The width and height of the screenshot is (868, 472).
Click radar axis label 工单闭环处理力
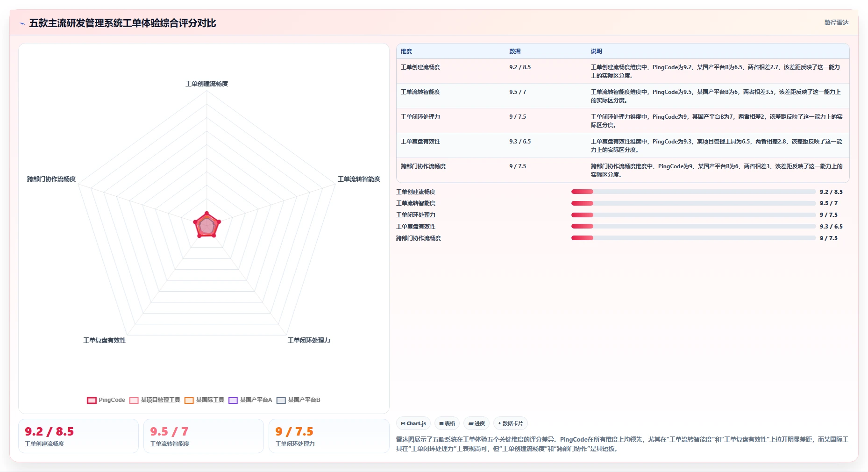309,340
